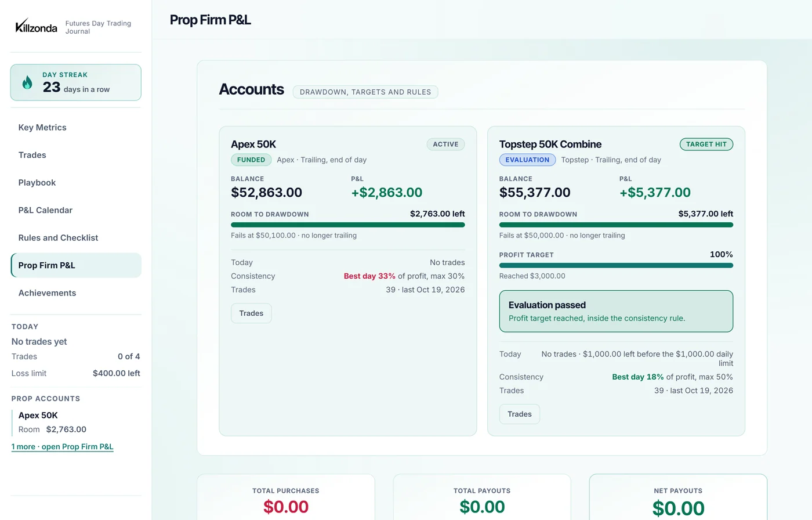This screenshot has width=812, height=520.
Task: Click the TARGET HIT badge
Action: [x=706, y=145]
